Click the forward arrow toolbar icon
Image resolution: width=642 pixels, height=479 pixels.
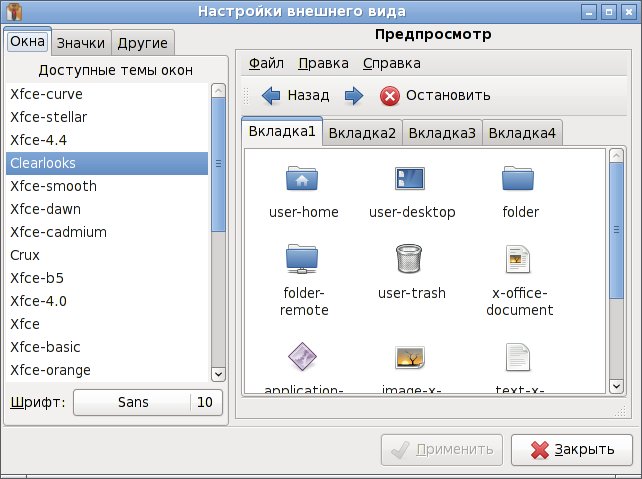coord(354,96)
